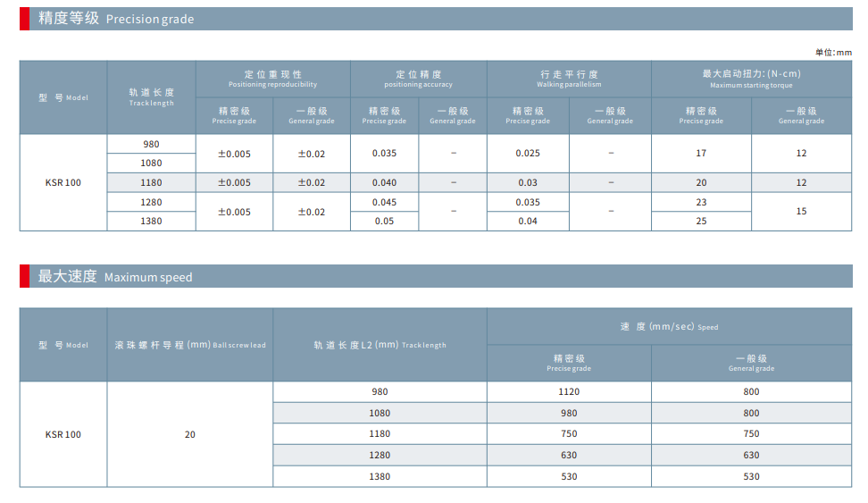Select the Maximum starting torque column header
Image resolution: width=868 pixels, height=503 pixels.
pyautogui.click(x=751, y=79)
